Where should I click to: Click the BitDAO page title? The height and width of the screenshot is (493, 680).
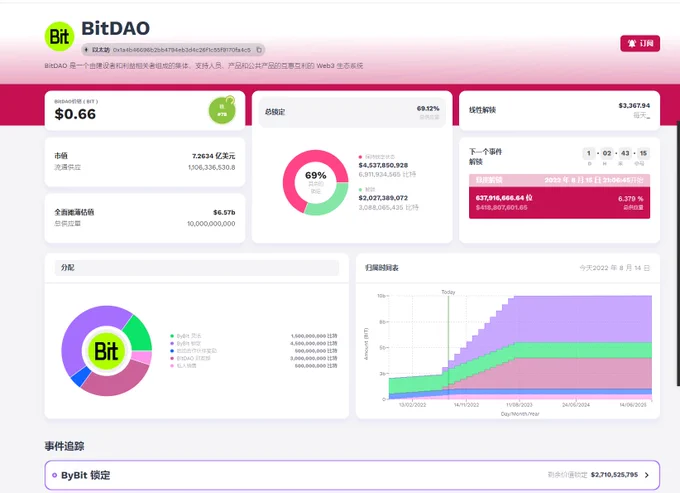click(x=115, y=28)
